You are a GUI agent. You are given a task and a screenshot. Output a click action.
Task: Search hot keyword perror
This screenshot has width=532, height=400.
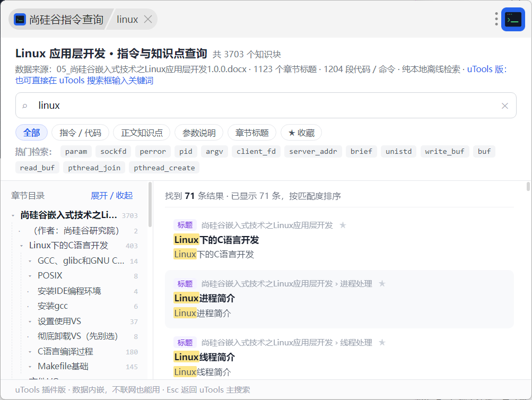pos(153,151)
